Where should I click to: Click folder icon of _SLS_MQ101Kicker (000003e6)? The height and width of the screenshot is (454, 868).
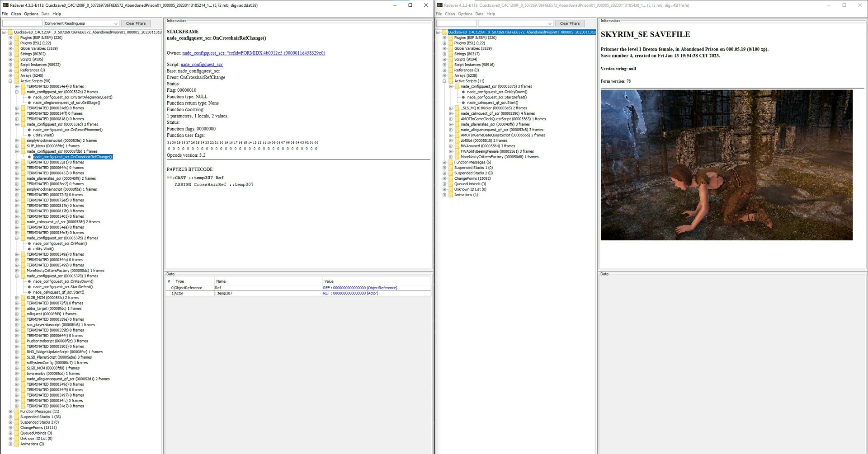point(457,108)
